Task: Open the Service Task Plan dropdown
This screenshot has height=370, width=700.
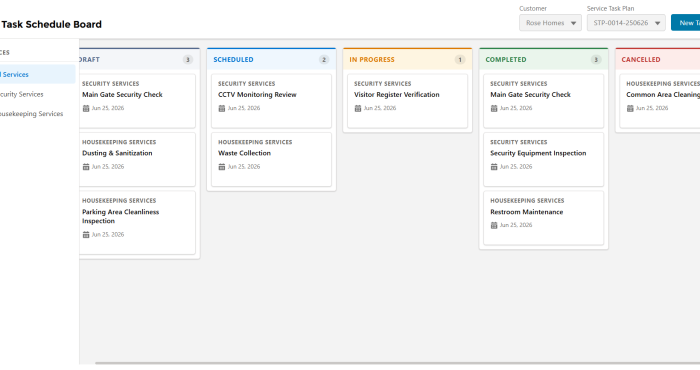Action: pyautogui.click(x=626, y=23)
